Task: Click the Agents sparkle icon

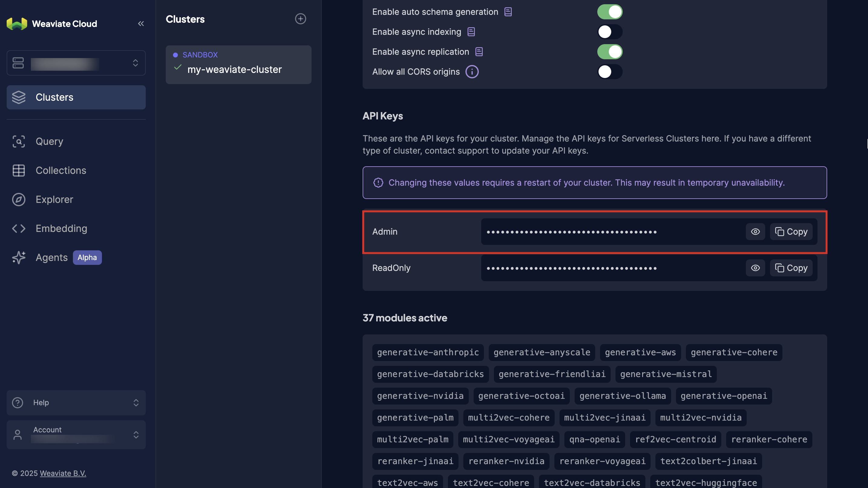Action: tap(19, 257)
